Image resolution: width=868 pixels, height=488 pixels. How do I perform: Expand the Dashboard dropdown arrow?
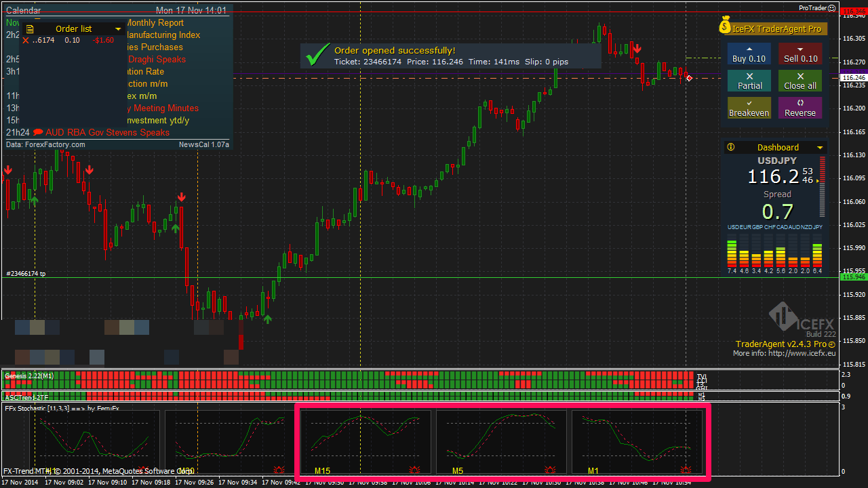click(819, 148)
